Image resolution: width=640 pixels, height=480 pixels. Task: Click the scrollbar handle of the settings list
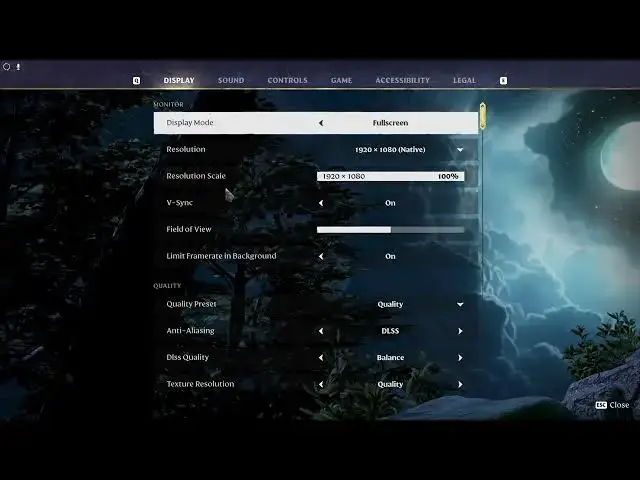pyautogui.click(x=483, y=116)
